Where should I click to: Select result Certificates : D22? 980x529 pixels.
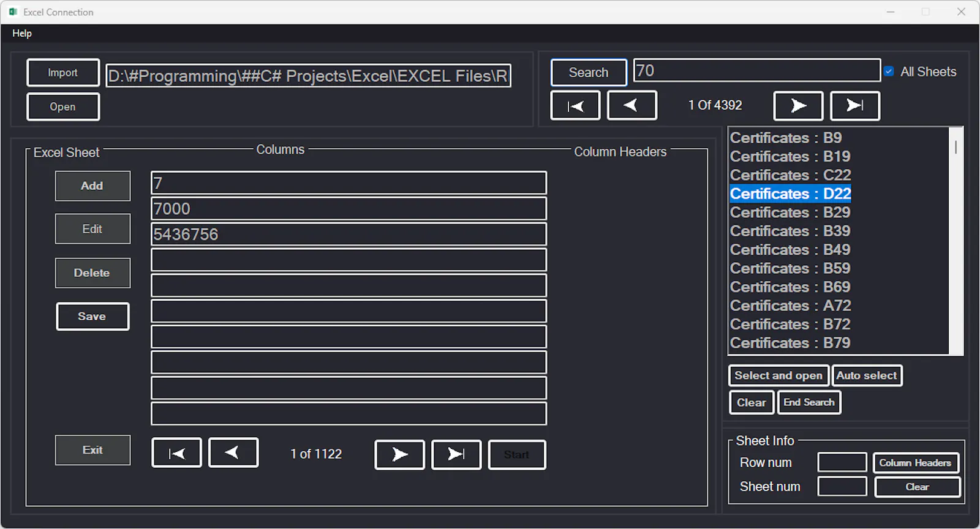pyautogui.click(x=791, y=193)
